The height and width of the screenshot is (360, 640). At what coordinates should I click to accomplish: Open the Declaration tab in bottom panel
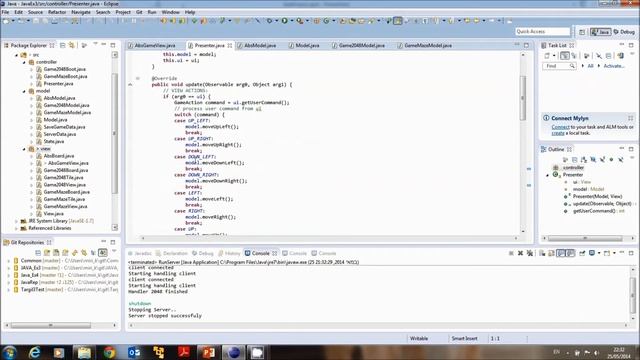[171, 253]
